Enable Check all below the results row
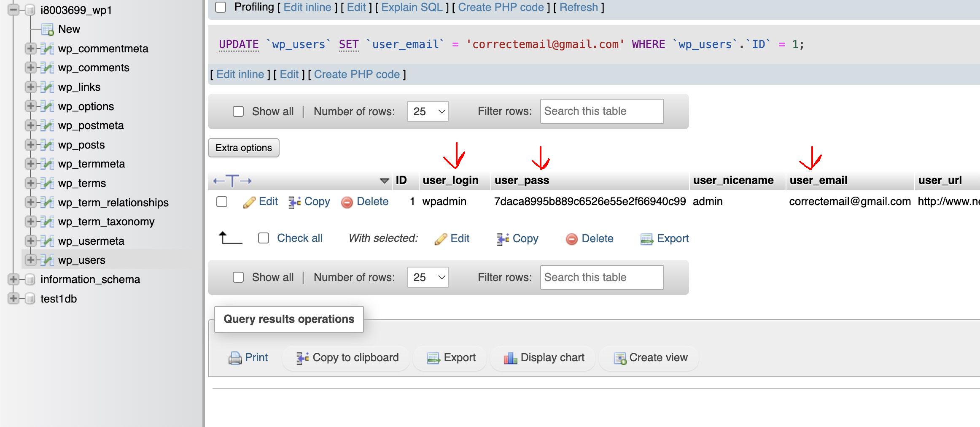Screen dimensions: 980x427 [x=264, y=238]
